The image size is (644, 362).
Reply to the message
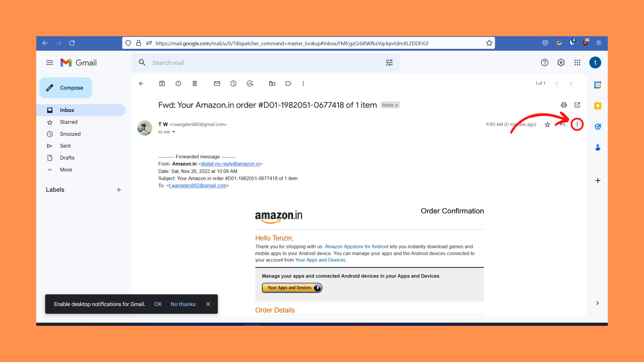(562, 124)
